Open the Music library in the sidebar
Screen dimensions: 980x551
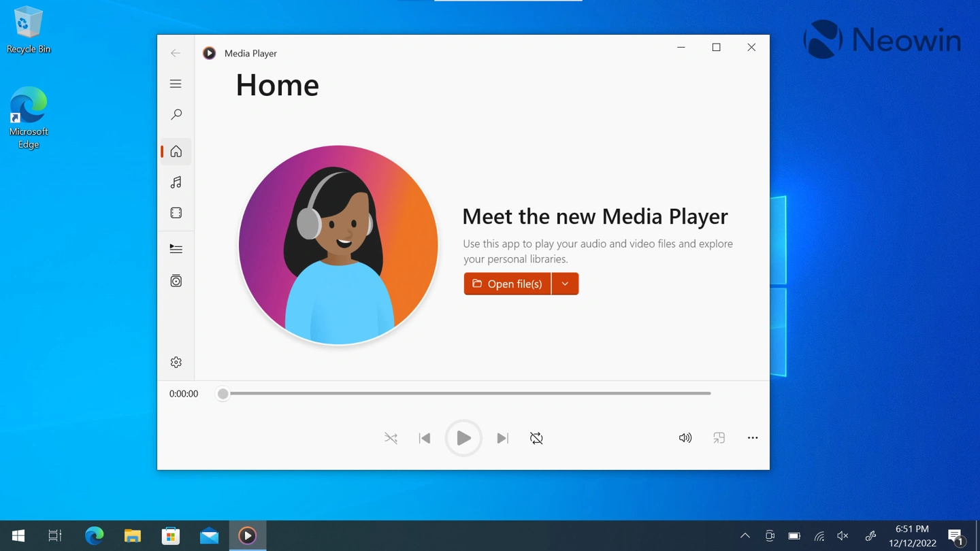coord(176,182)
